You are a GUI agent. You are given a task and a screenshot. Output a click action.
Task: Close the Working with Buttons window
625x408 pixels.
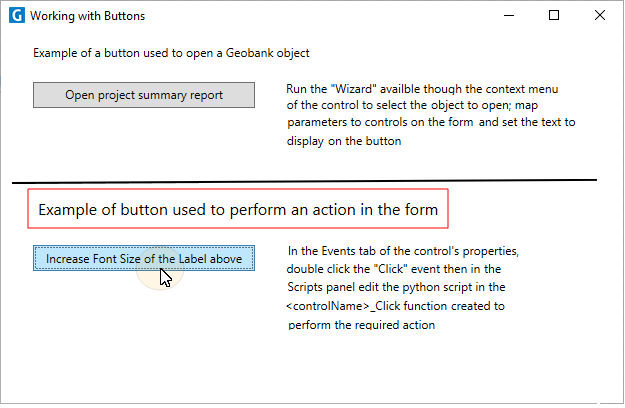[x=599, y=15]
